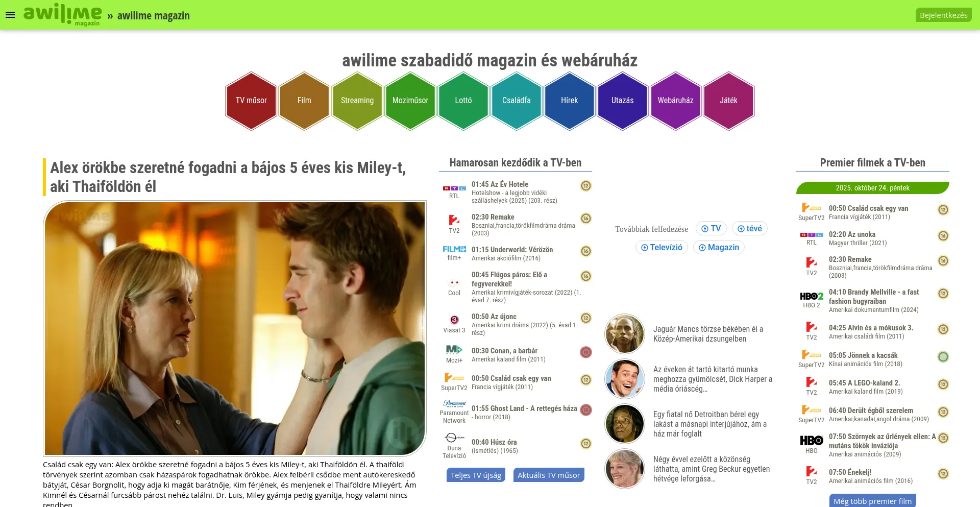
Task: Expand the Televízió topic tag
Action: pyautogui.click(x=661, y=247)
